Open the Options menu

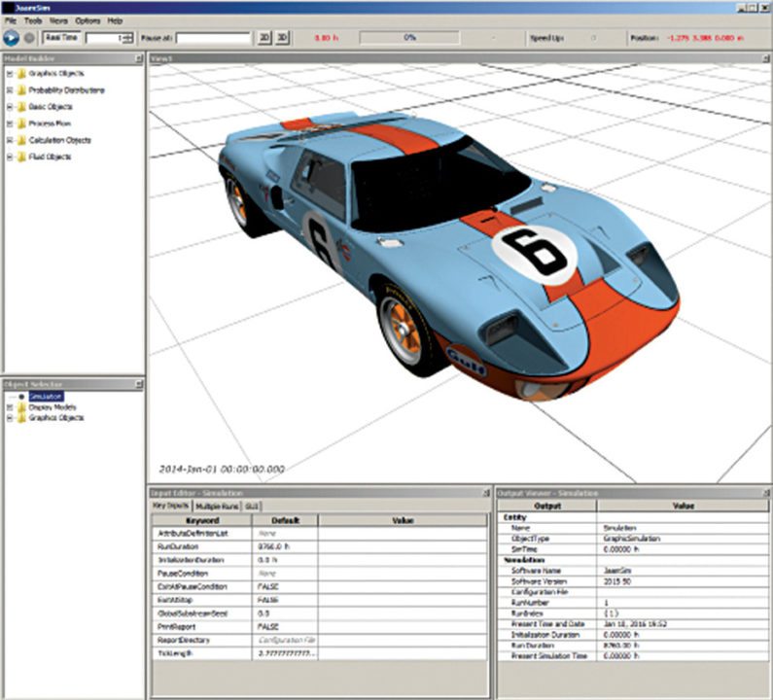88,20
